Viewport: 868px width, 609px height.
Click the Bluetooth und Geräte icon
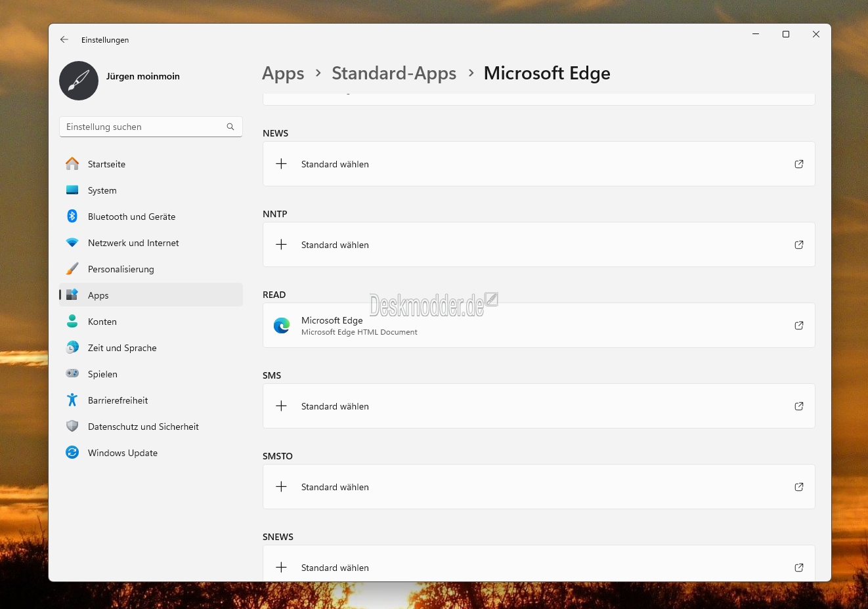72,217
